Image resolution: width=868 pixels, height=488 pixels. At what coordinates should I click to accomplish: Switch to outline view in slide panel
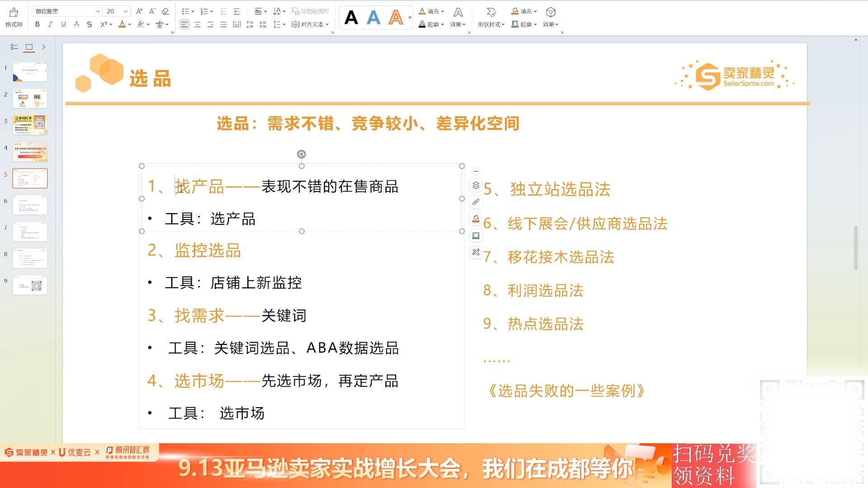(x=14, y=47)
